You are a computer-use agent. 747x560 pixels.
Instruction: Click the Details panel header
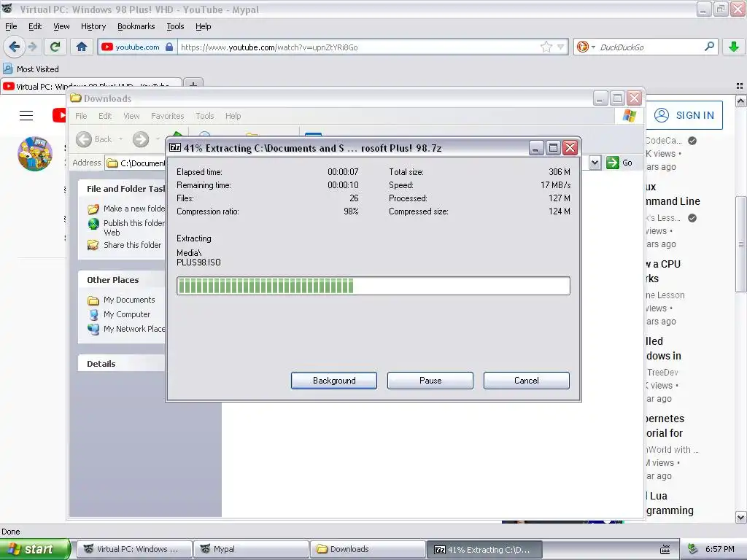point(122,364)
